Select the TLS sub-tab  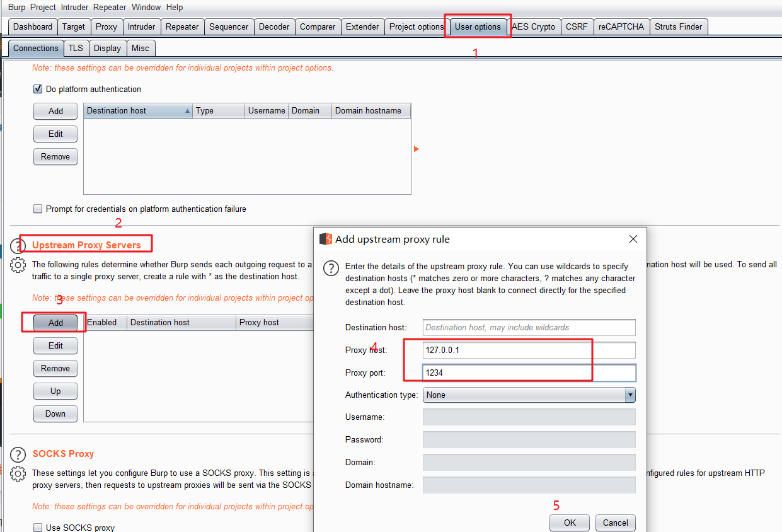76,48
